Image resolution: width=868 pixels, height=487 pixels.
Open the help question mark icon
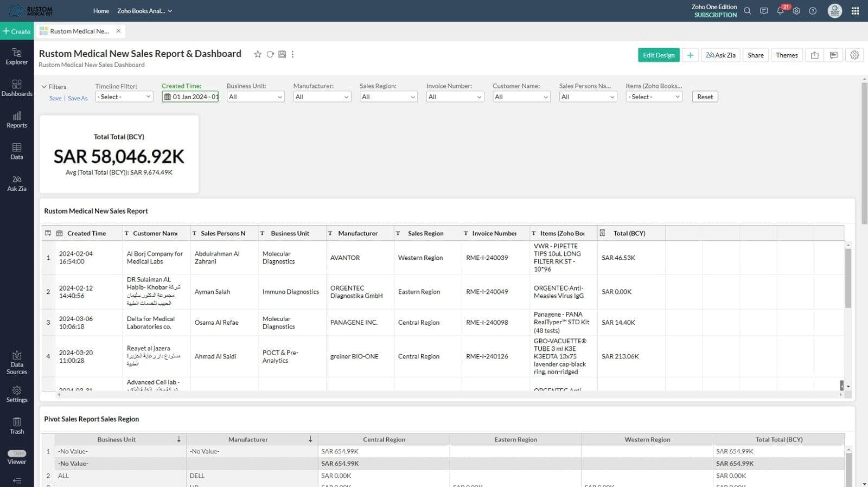point(813,11)
